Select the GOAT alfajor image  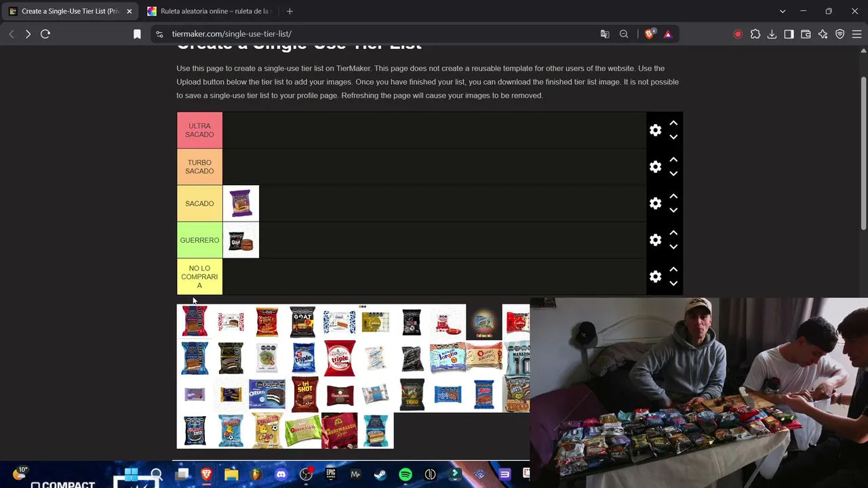[x=303, y=322]
